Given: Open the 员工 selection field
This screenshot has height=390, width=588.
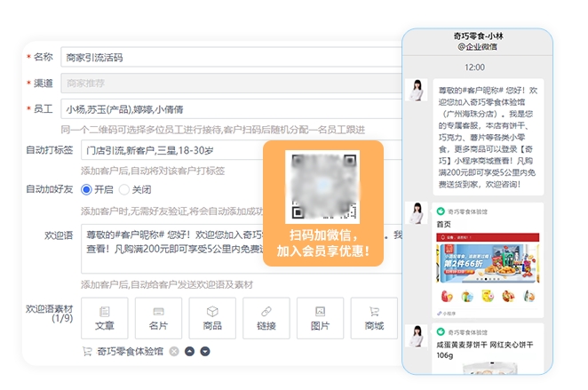Looking at the screenshot, I should tap(231, 109).
